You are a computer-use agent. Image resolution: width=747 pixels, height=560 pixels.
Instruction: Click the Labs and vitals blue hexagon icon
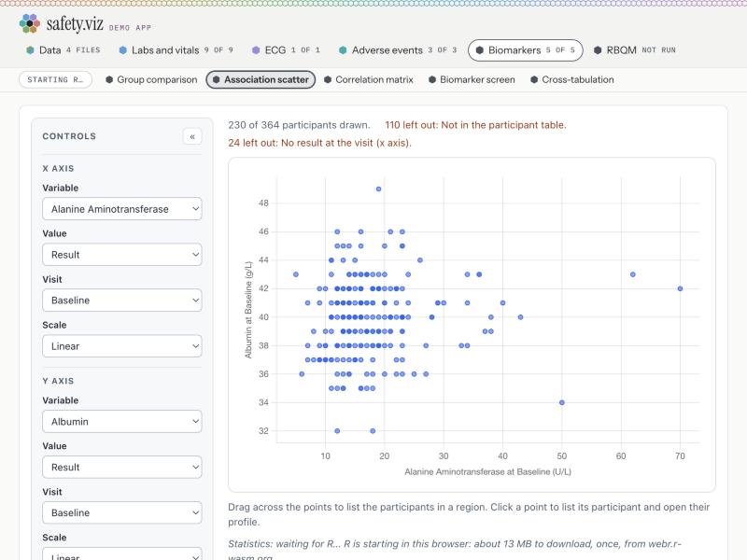click(x=123, y=50)
